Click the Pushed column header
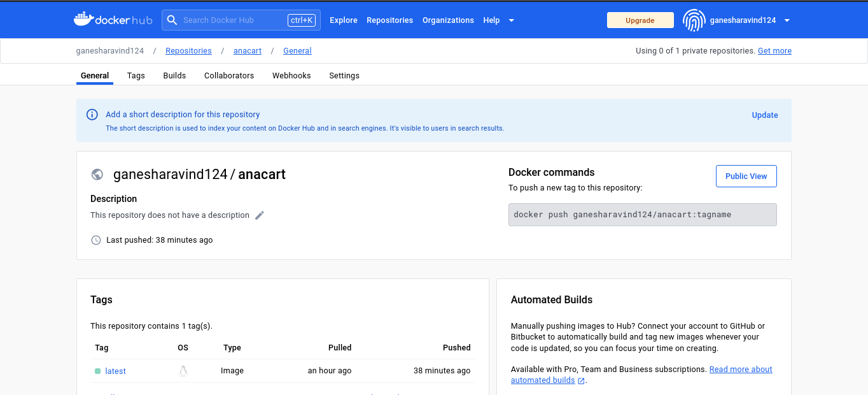 coord(457,348)
